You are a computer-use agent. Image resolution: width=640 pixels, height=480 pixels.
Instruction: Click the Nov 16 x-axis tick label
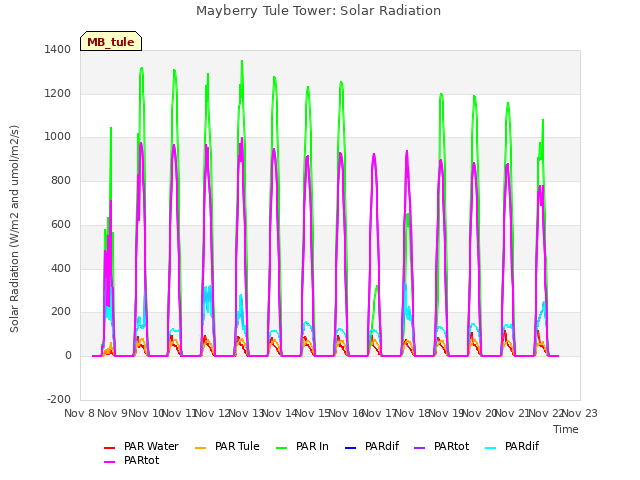tap(347, 413)
